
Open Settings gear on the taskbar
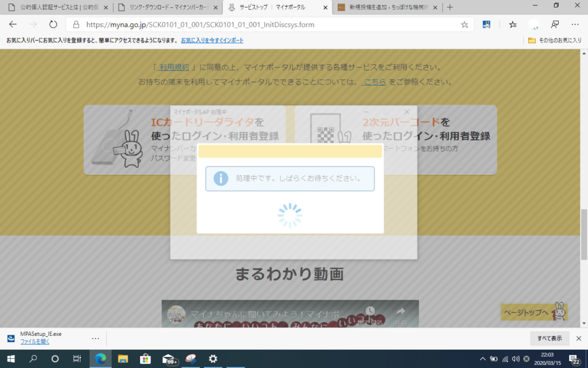tap(213, 359)
